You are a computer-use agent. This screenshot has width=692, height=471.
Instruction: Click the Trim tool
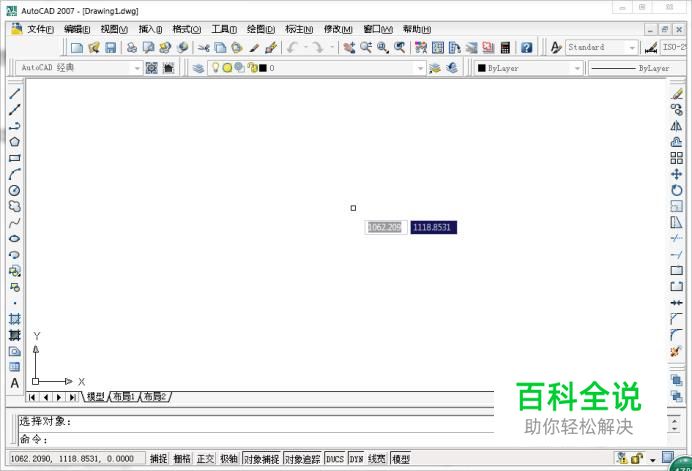[676, 238]
